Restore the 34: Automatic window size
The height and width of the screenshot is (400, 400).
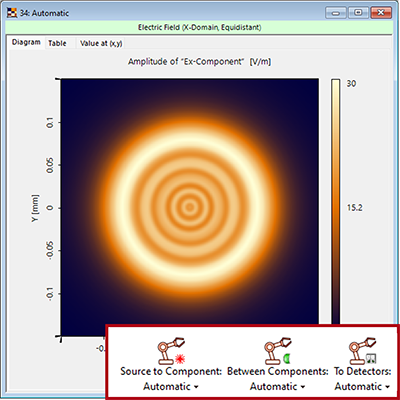tap(358, 13)
